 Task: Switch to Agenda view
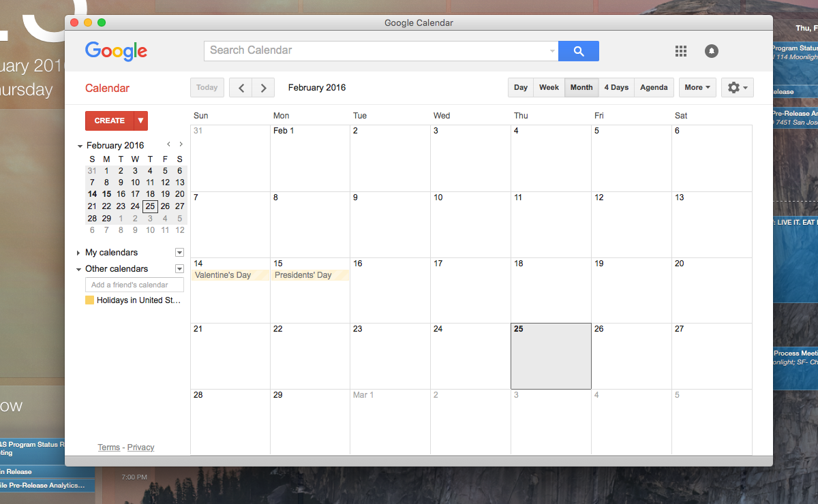click(x=654, y=88)
